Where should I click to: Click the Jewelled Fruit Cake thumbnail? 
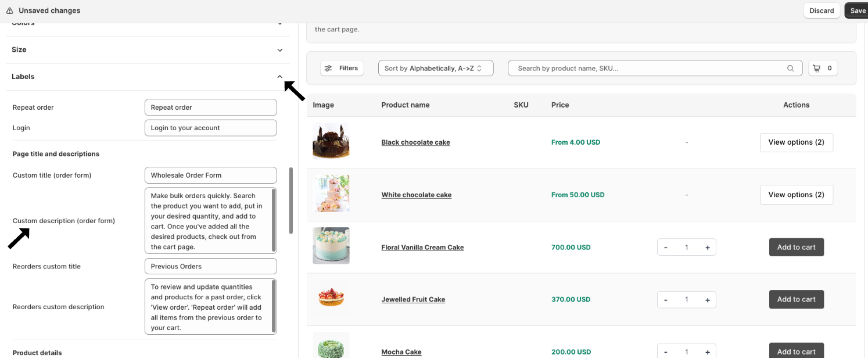click(x=331, y=298)
